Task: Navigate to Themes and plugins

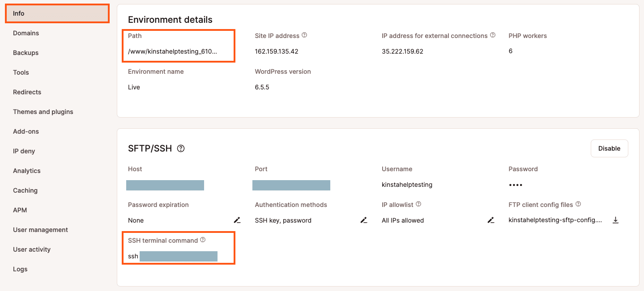Action: 43,112
